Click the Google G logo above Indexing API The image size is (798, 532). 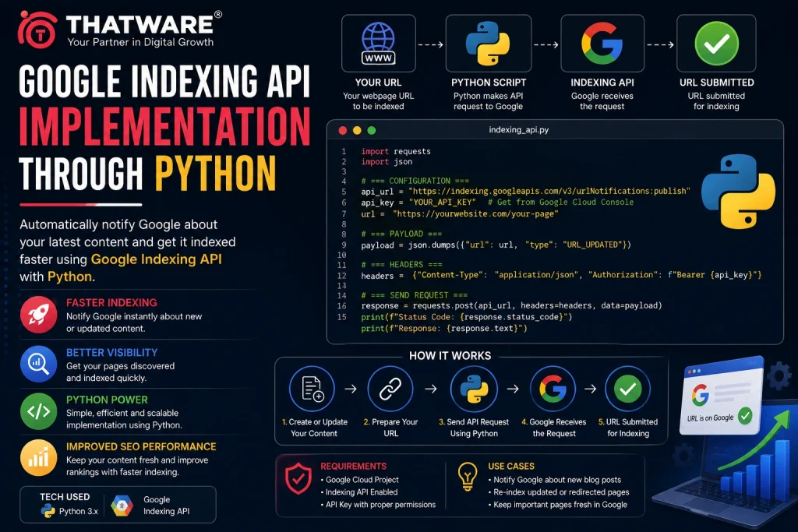pyautogui.click(x=602, y=44)
